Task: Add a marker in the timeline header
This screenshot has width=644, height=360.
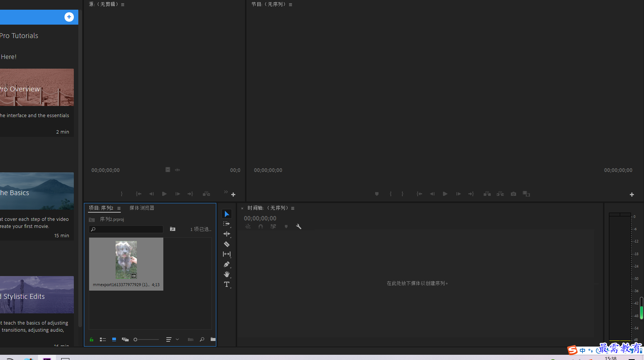Action: [x=286, y=226]
